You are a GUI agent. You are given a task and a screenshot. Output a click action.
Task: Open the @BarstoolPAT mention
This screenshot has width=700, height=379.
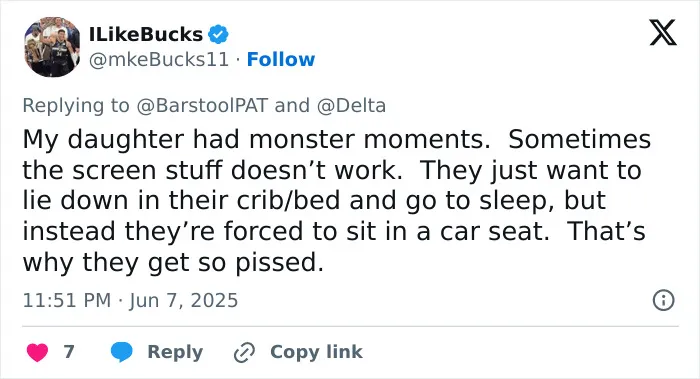[202, 106]
